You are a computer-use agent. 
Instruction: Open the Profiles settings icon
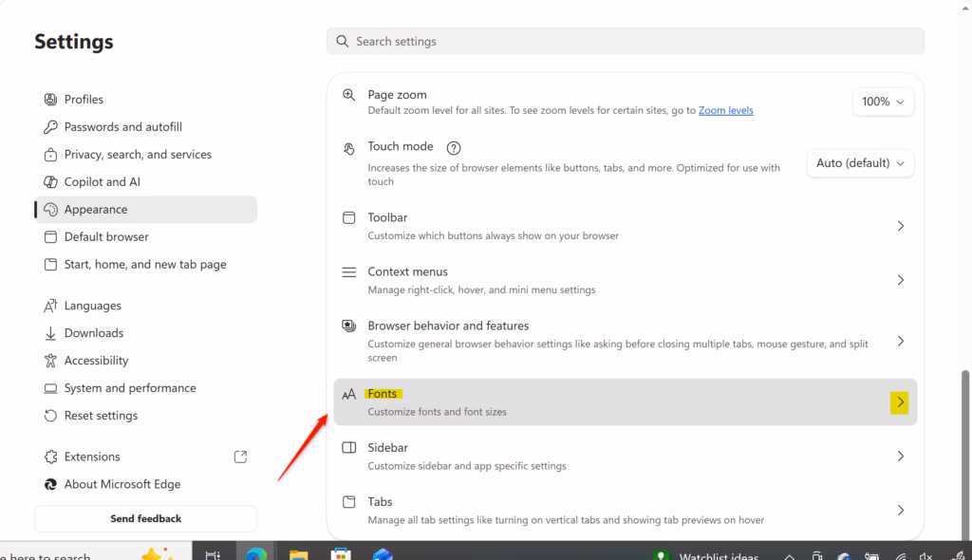point(50,100)
